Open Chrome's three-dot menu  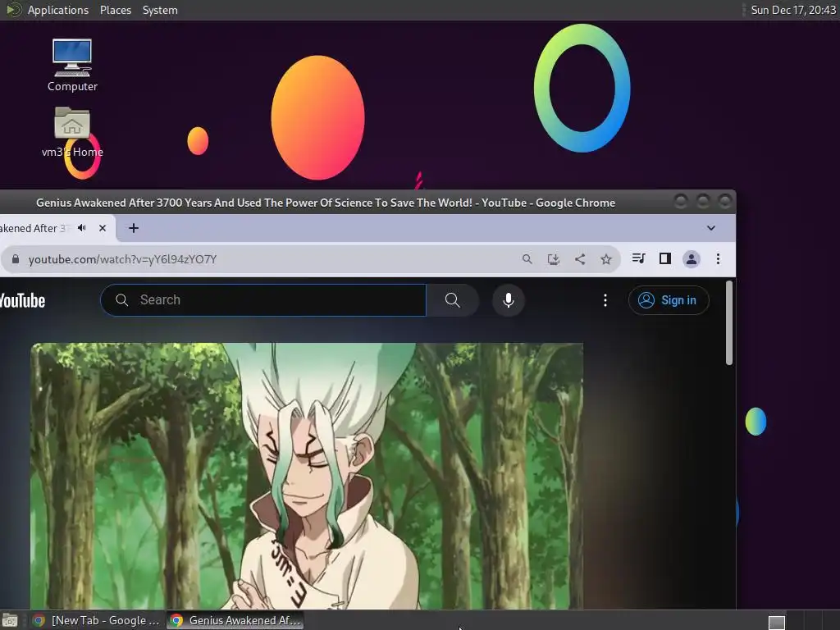(x=718, y=259)
